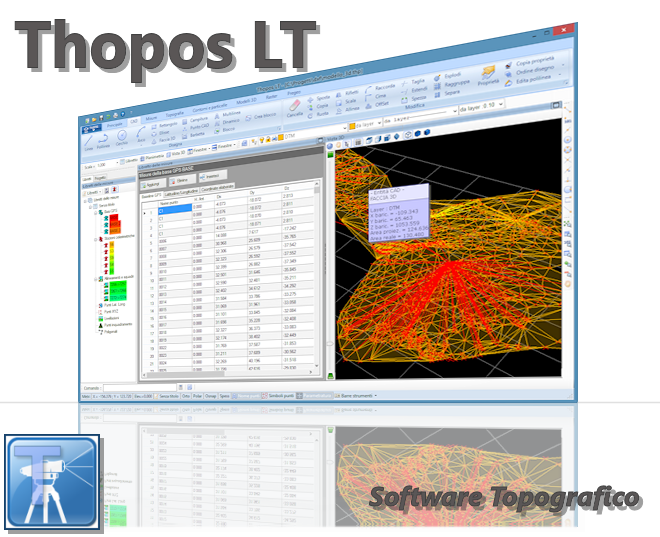Choose the Ellisse tool in Disegna

coord(161,133)
